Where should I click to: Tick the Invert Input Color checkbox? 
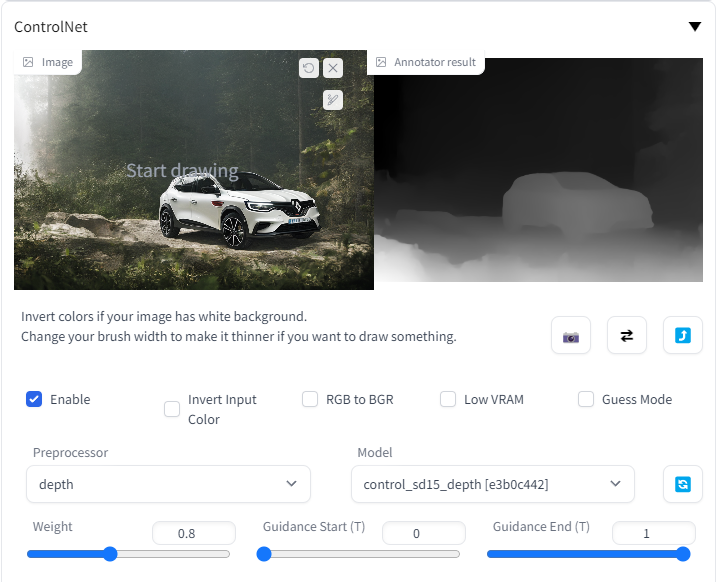pos(172,409)
